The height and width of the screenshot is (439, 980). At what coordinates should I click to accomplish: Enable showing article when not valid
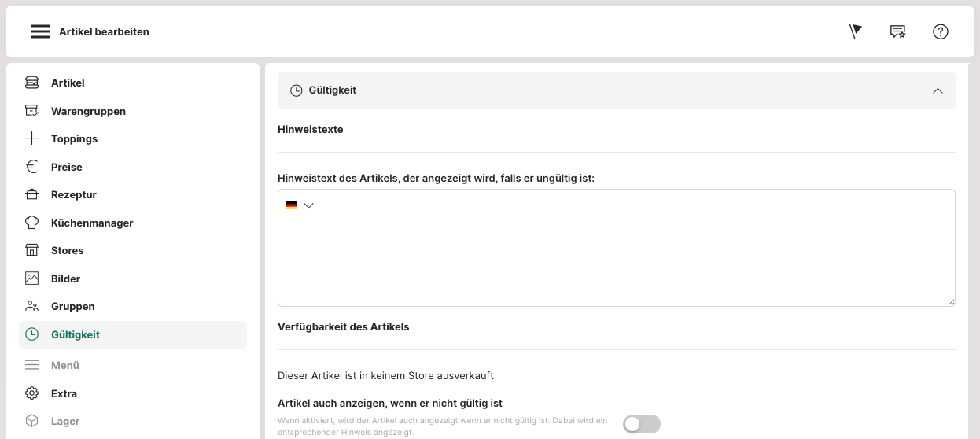point(641,425)
